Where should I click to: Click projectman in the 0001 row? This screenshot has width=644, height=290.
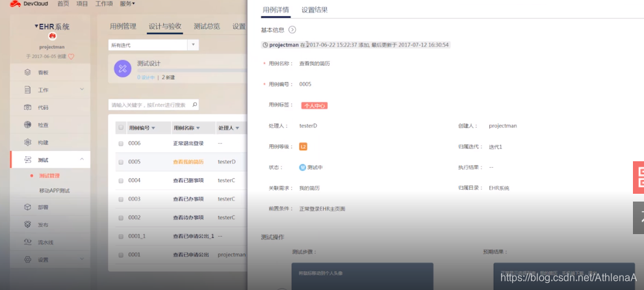click(x=231, y=255)
